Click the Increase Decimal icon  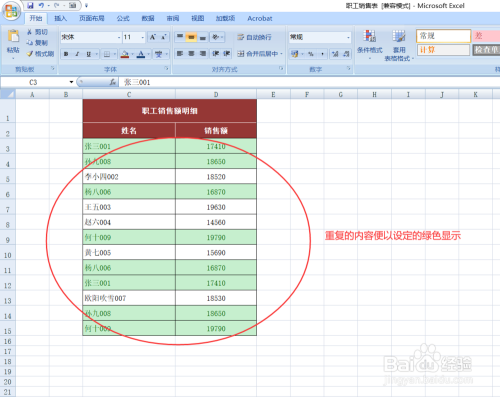pos(335,54)
